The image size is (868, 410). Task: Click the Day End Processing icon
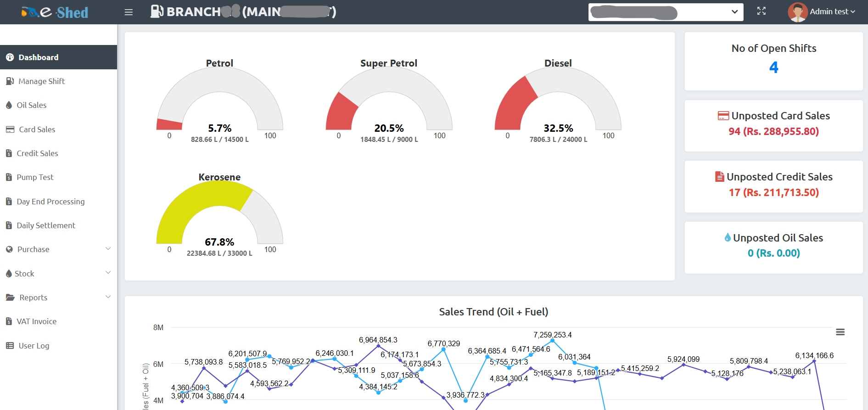pyautogui.click(x=9, y=202)
